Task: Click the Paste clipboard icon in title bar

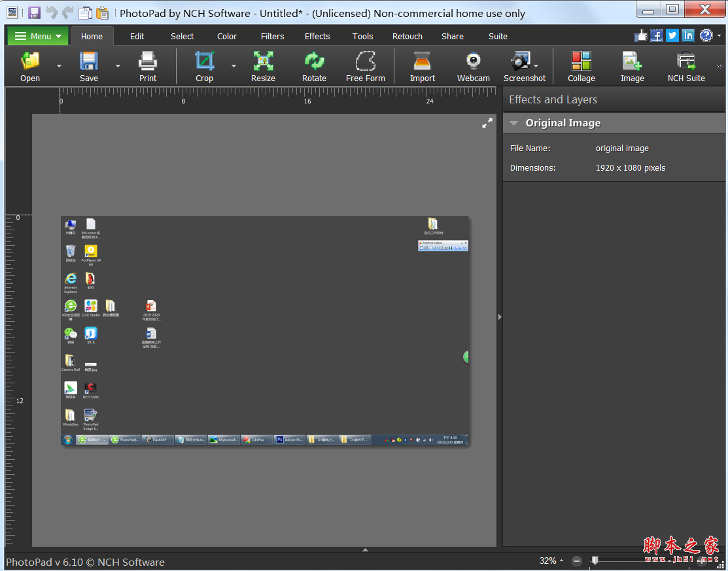Action: (101, 12)
